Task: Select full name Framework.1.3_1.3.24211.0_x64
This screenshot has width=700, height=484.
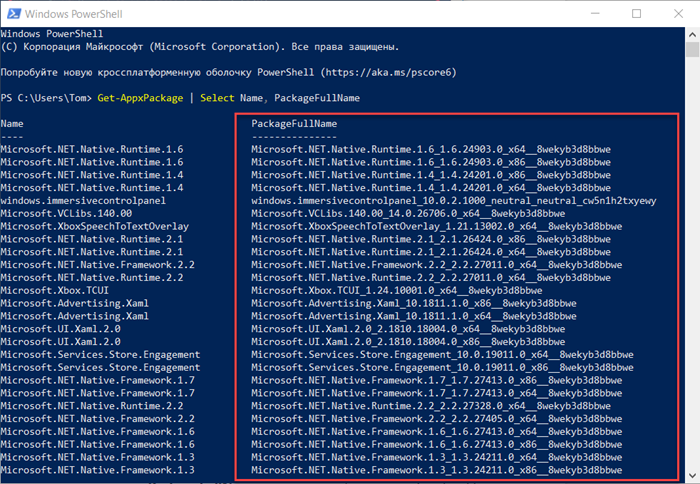Action: coord(437,457)
